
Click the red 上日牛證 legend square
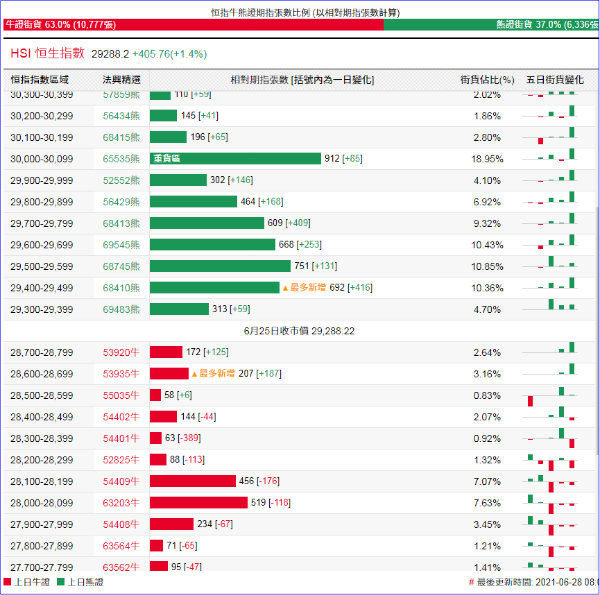(x=7, y=582)
